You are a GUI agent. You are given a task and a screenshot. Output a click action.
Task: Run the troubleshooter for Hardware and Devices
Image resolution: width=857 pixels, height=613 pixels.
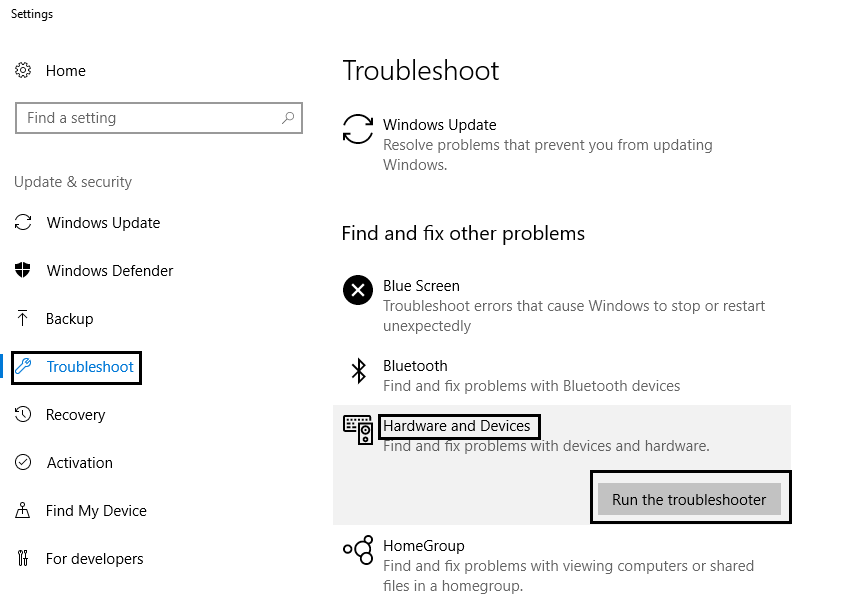(689, 499)
